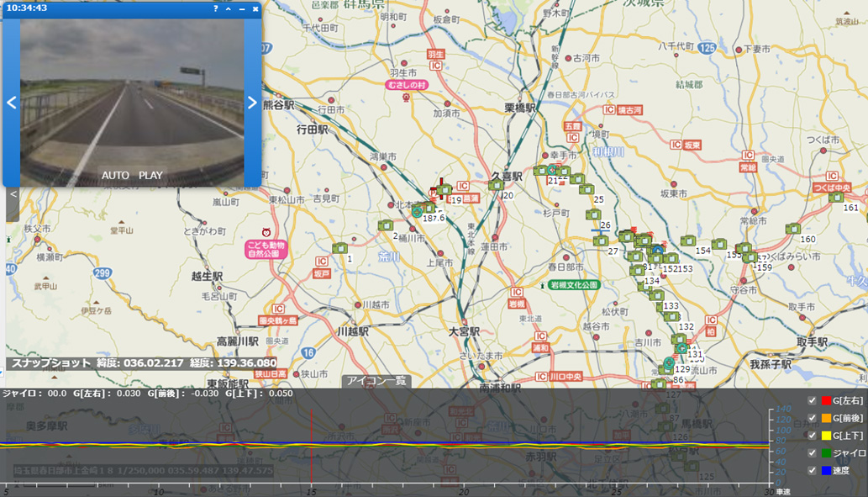The height and width of the screenshot is (497, 868).
Task: Open the アイコン一覧 icon list tab
Action: pyautogui.click(x=376, y=381)
